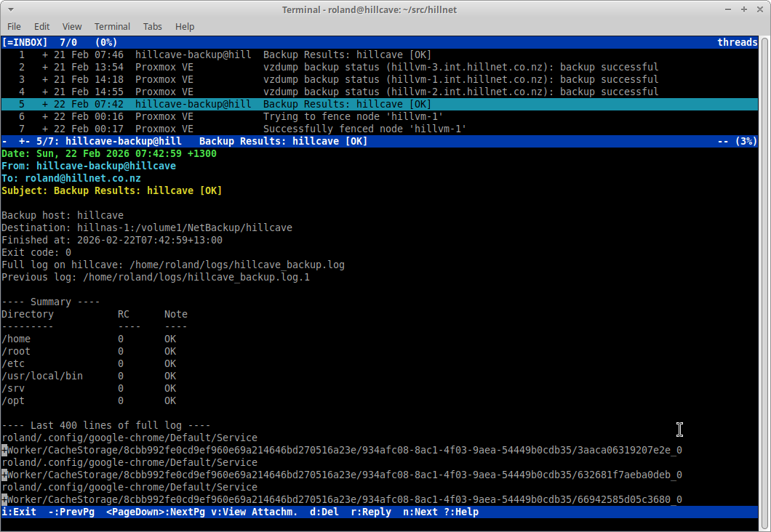This screenshot has height=532, width=771.
Task: Click "d:Del" to delete the message
Action: tap(326, 512)
